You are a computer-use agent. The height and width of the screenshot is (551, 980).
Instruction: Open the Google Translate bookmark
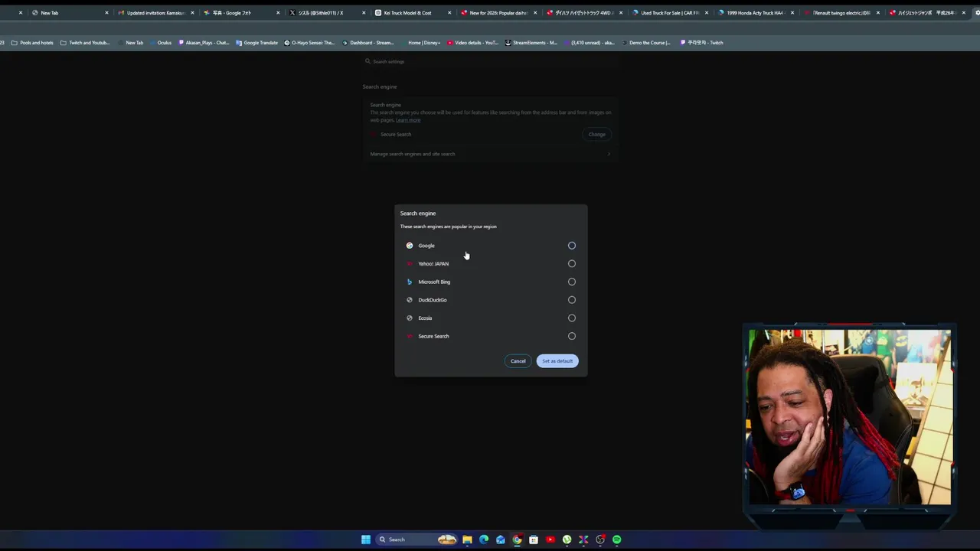point(256,43)
